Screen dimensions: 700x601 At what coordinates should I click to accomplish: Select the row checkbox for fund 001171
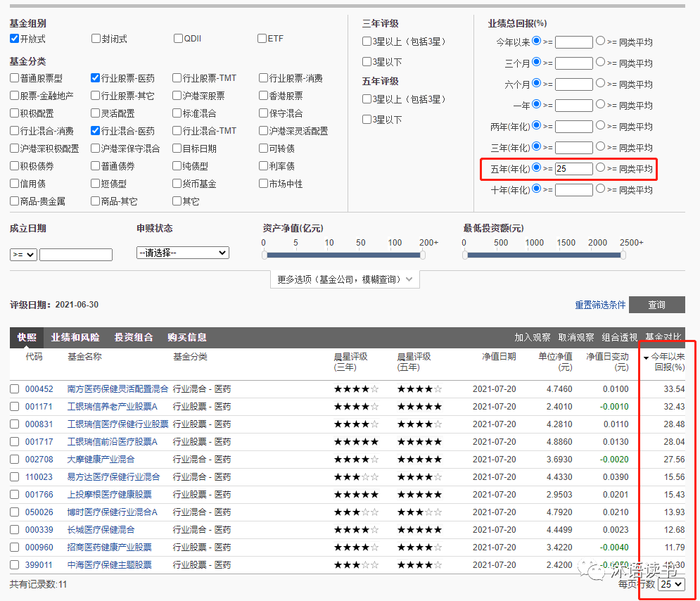point(15,407)
